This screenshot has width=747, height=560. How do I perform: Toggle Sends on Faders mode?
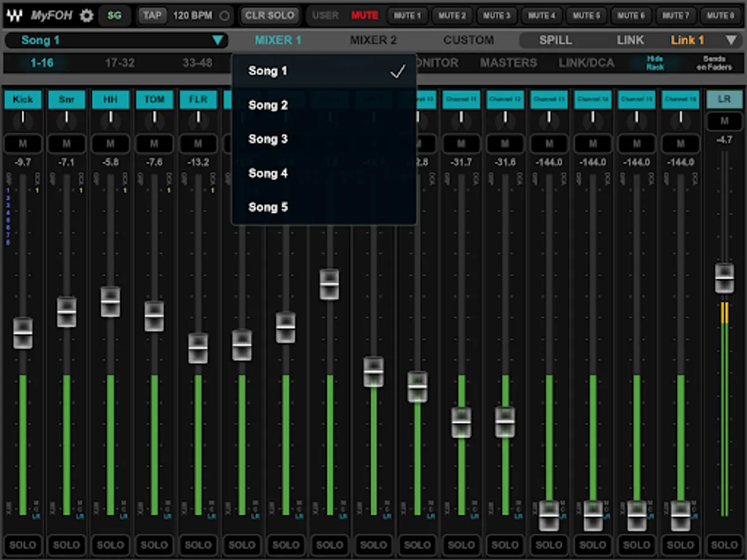pyautogui.click(x=714, y=63)
